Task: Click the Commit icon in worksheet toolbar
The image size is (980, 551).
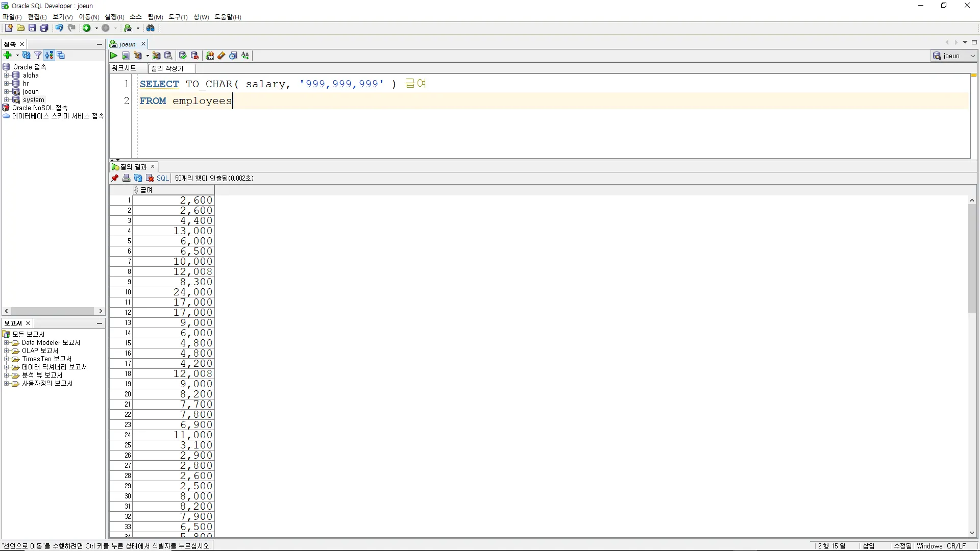Action: click(183, 56)
